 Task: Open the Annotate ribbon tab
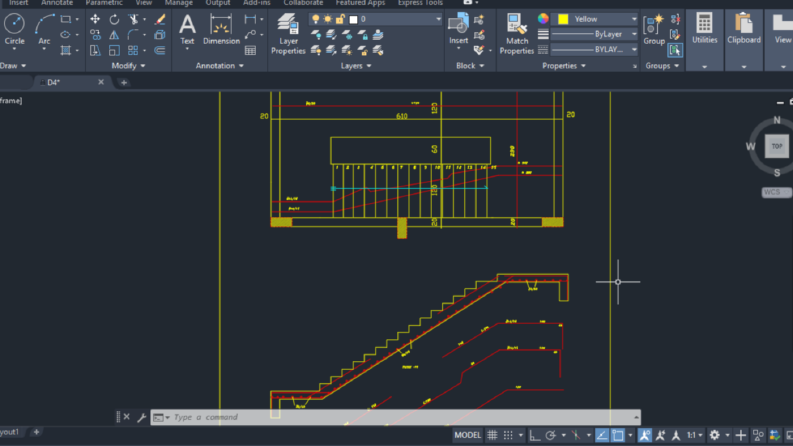click(57, 3)
